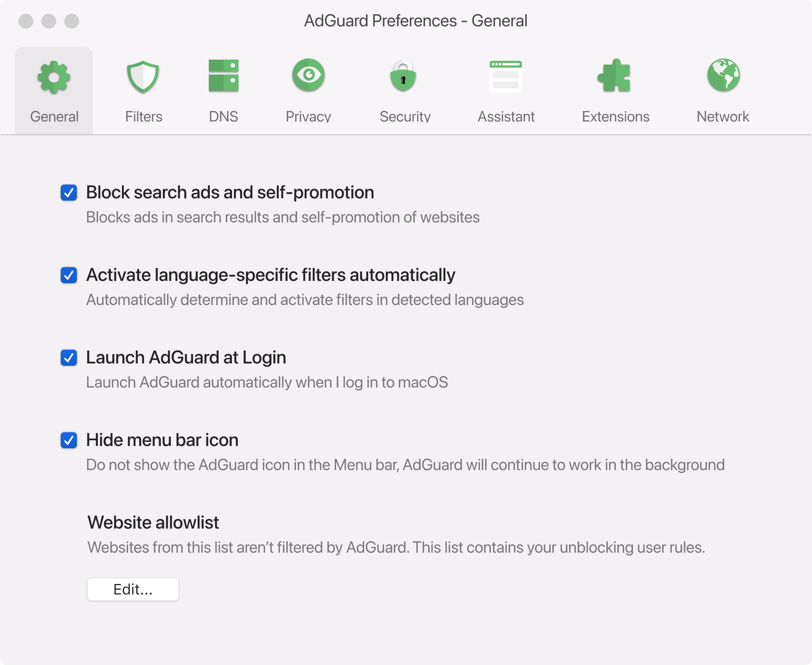Select the DNS server icon
Screen dimensions: 812x665
coord(223,76)
